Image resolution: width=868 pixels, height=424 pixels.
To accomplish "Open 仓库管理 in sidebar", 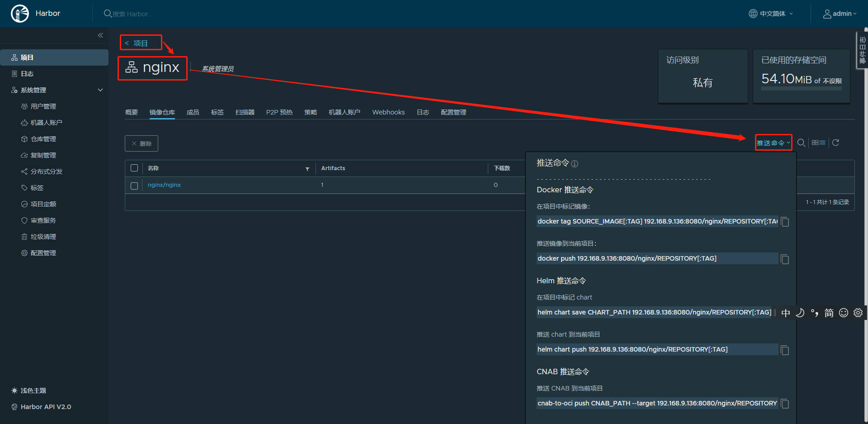I will coord(43,139).
